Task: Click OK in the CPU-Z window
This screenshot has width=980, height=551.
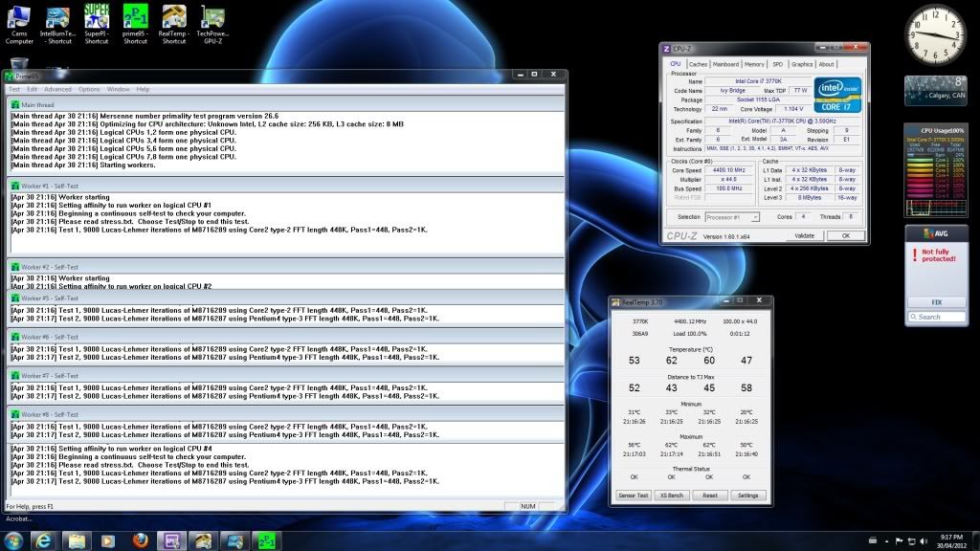Action: tap(846, 235)
